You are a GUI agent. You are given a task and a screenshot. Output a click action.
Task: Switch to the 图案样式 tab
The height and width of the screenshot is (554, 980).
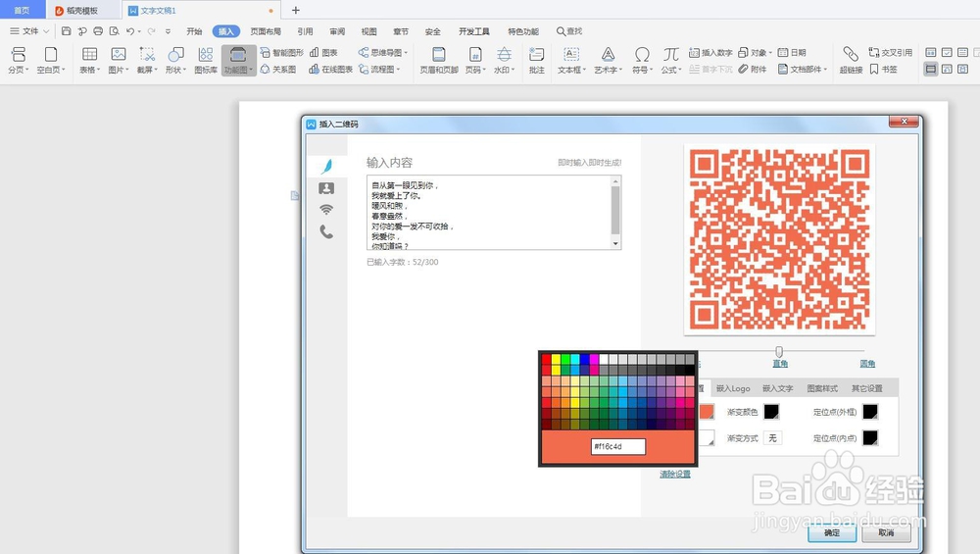822,388
